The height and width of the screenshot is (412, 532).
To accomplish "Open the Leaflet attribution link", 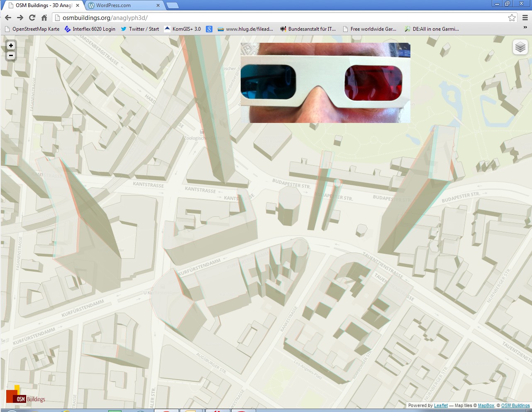I will point(441,405).
